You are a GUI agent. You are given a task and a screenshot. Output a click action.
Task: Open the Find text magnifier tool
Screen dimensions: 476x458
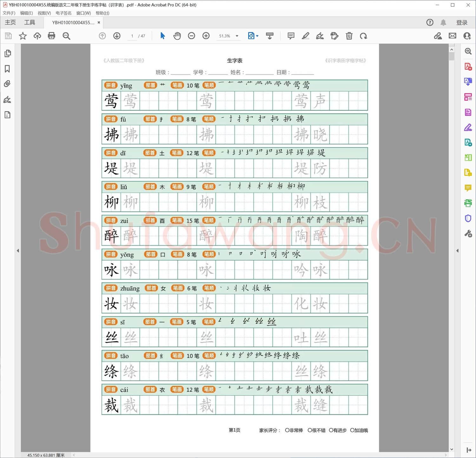point(66,36)
